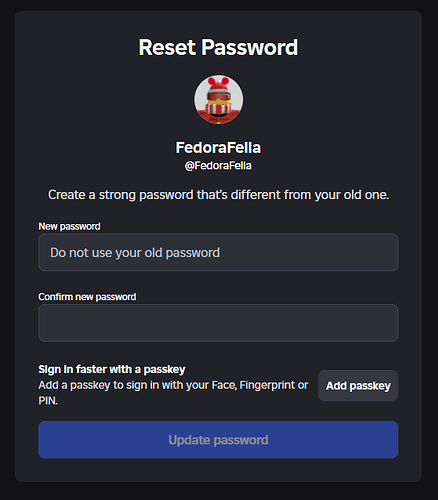Select the bold FedoraFella display name
This screenshot has height=500, width=438.
(218, 148)
